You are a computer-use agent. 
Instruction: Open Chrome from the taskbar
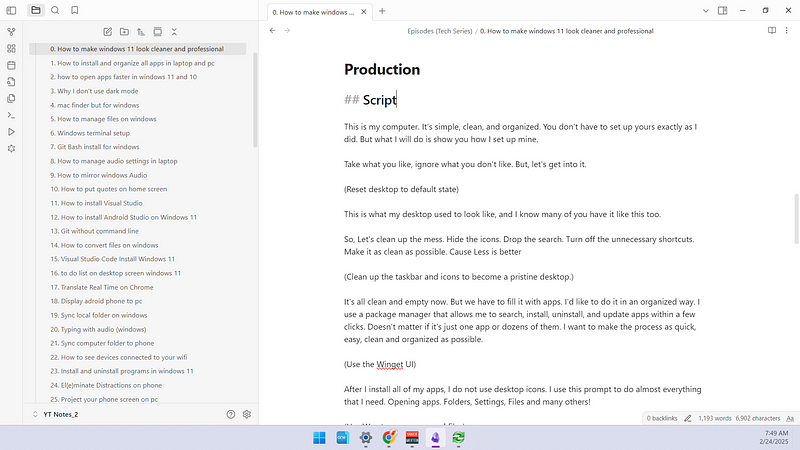pos(389,438)
